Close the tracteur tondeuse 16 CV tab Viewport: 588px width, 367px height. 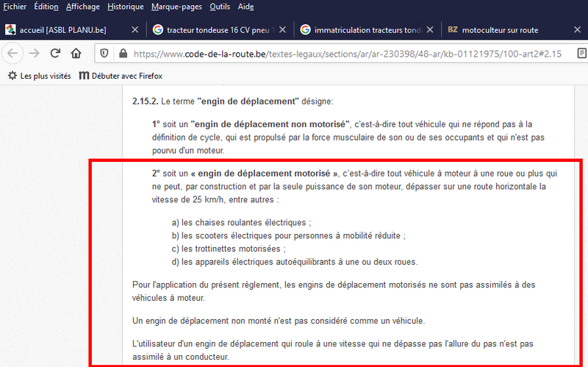pos(282,30)
